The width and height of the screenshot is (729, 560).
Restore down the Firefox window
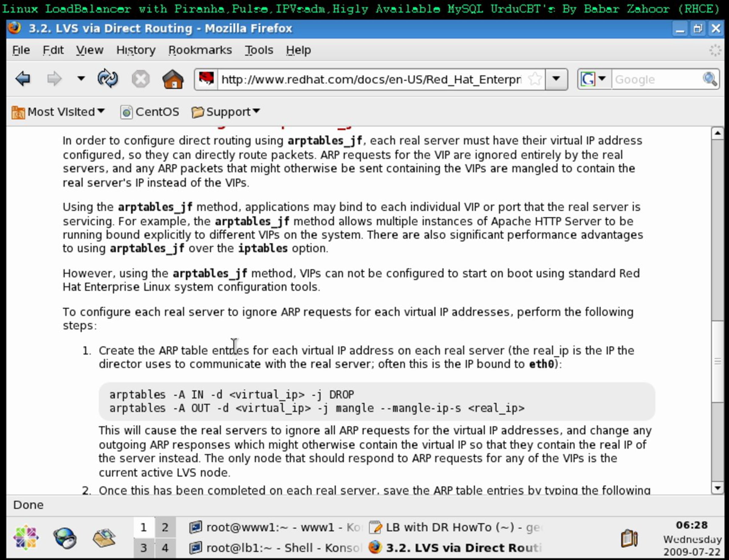pos(698,29)
